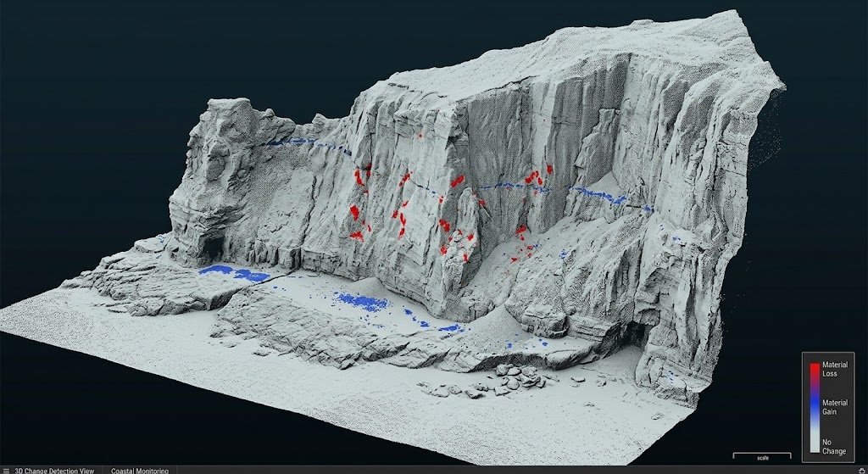This screenshot has width=868, height=474.
Task: Click the change detection color gradient bar
Action: pos(815,408)
